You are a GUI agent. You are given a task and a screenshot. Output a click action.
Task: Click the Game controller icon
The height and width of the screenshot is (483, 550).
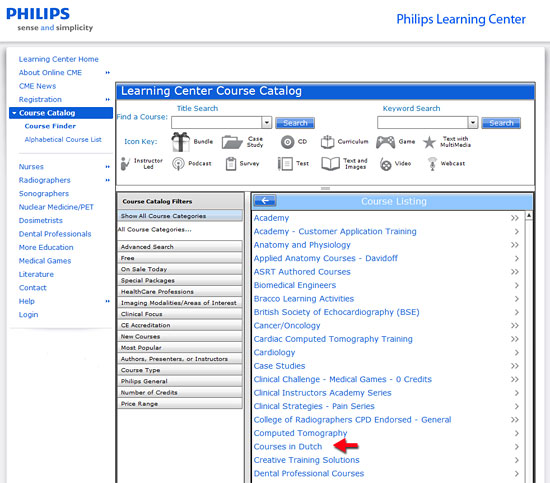pos(385,142)
